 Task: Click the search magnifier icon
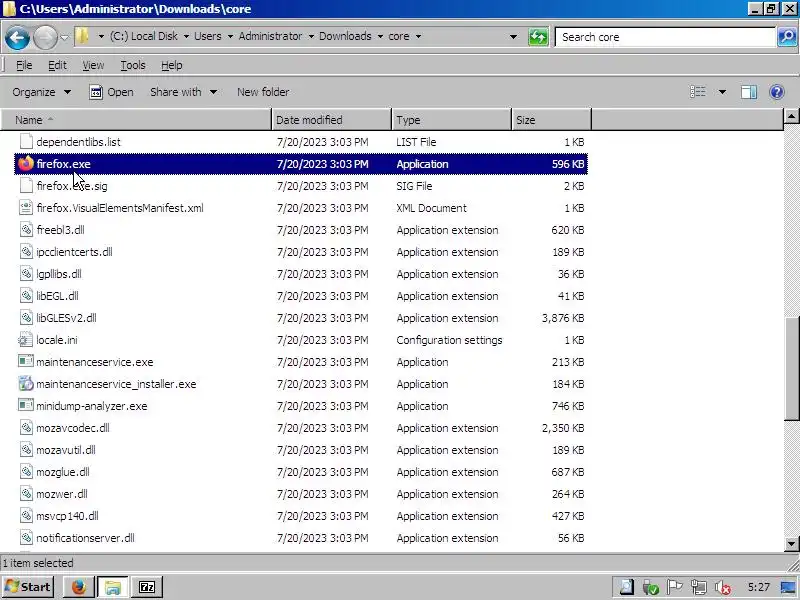787,37
